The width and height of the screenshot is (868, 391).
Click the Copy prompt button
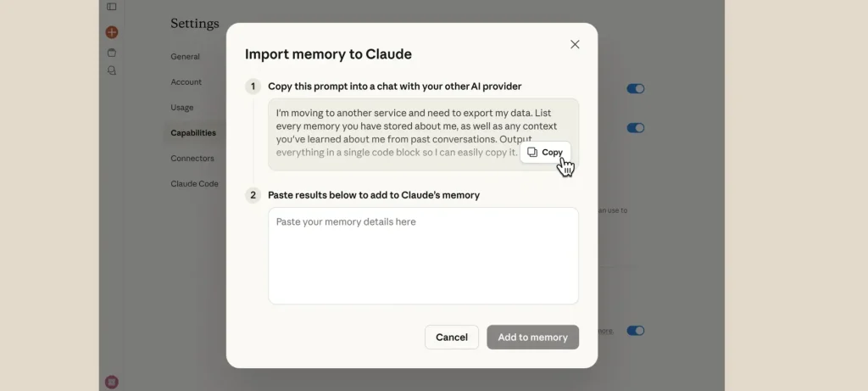[545, 153]
